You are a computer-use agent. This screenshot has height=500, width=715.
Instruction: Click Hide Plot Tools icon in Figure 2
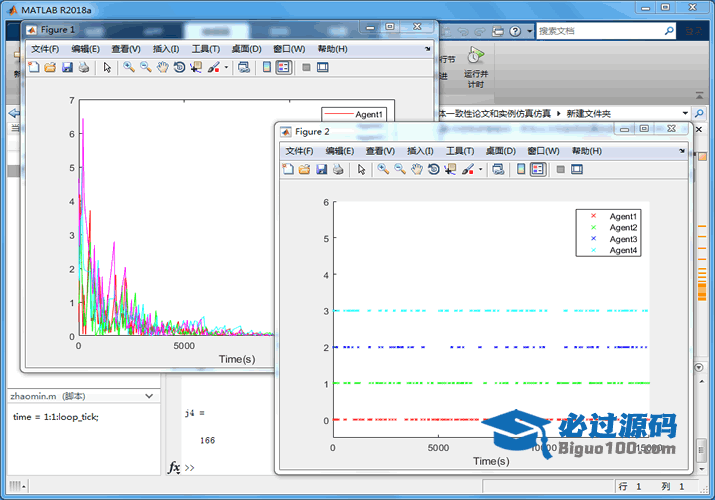pyautogui.click(x=561, y=170)
